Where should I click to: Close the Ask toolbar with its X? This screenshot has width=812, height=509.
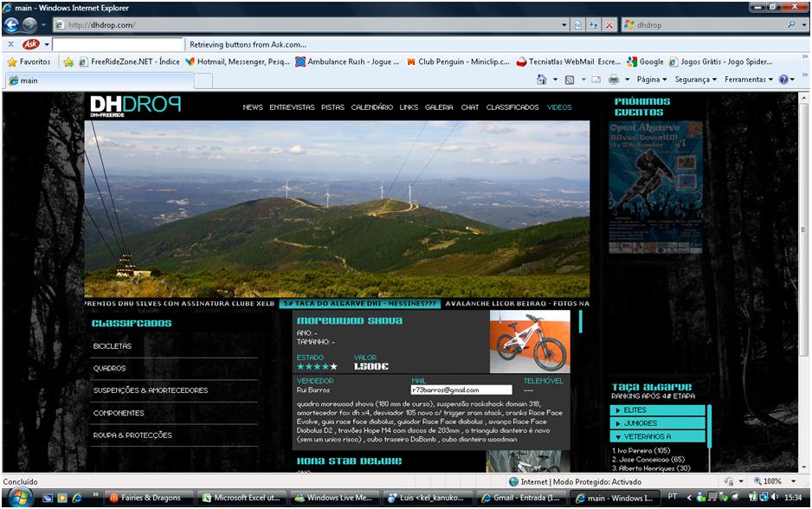(11, 44)
